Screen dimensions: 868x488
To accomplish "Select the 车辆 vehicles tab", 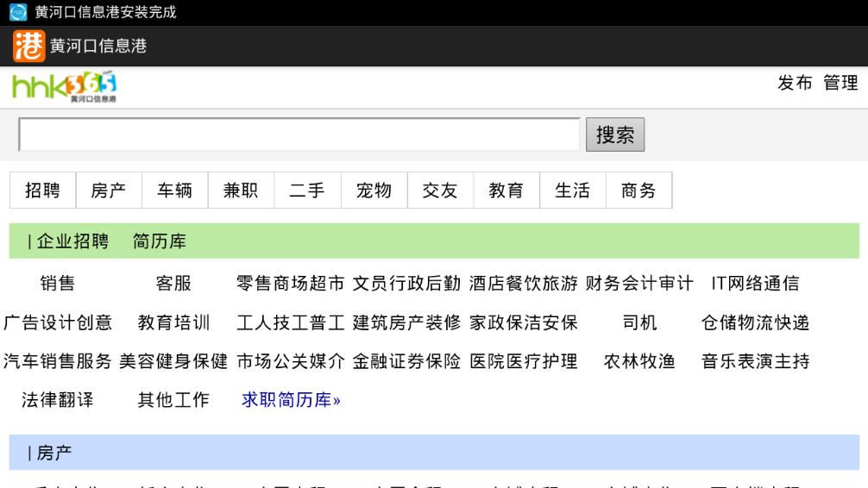I will click(x=174, y=191).
